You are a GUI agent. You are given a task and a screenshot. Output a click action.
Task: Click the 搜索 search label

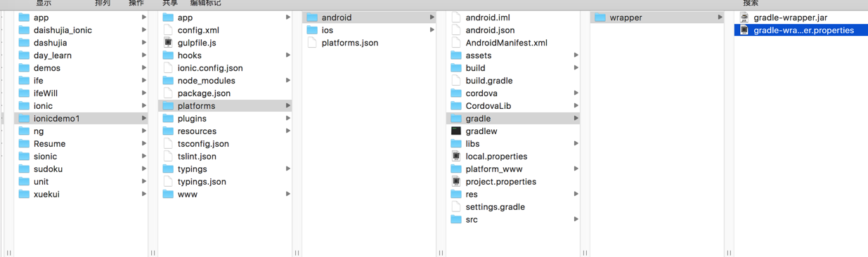point(751,3)
